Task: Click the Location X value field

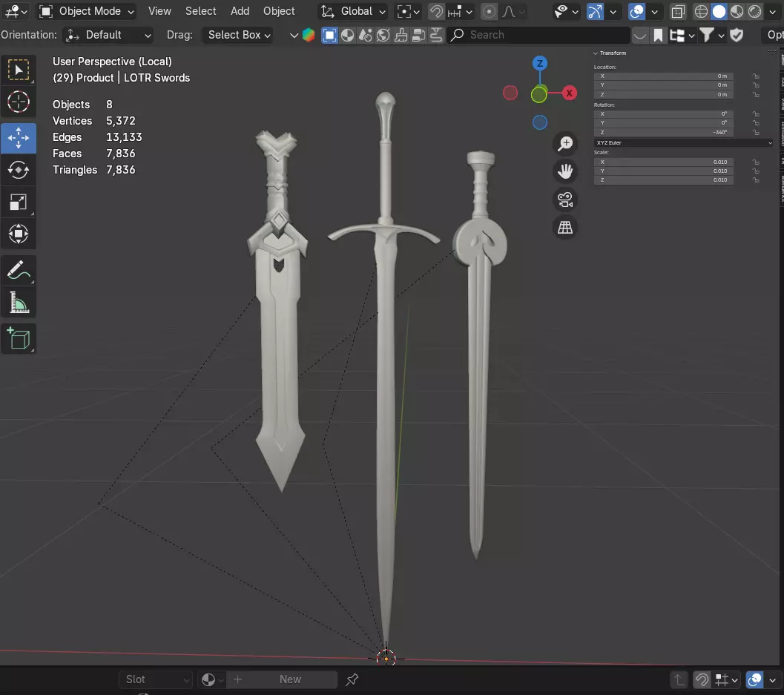Action: (664, 76)
